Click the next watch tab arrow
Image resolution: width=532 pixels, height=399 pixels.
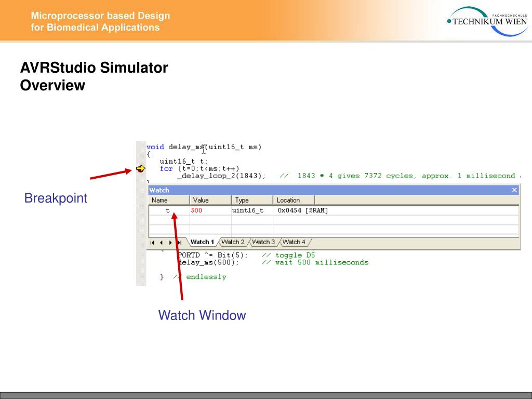tap(170, 242)
